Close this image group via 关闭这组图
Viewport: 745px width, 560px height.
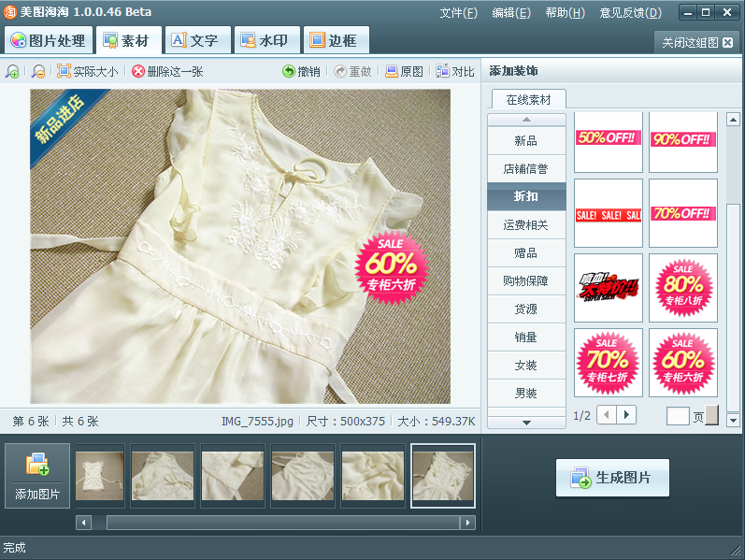point(696,43)
